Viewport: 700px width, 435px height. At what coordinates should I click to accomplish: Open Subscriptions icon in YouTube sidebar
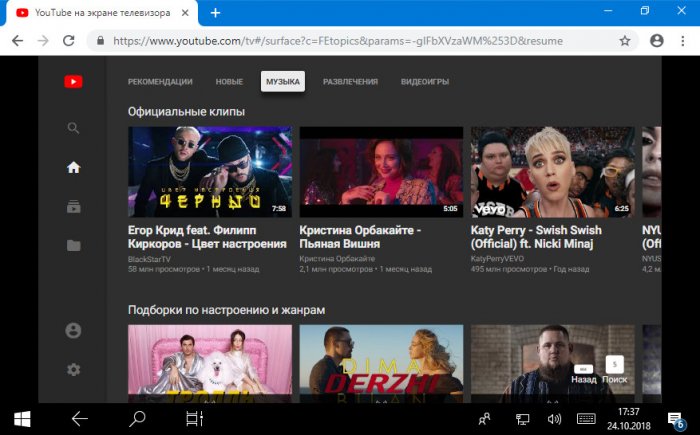[x=74, y=206]
